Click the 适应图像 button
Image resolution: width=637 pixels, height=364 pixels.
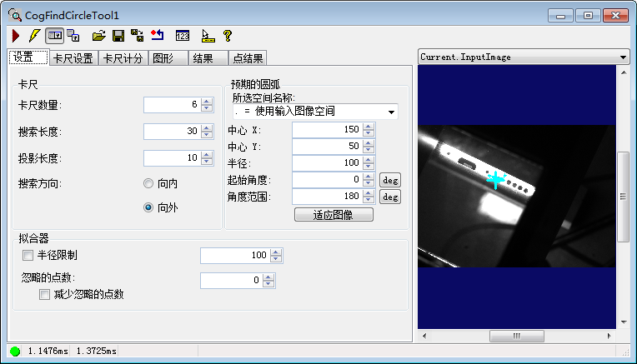tap(334, 214)
